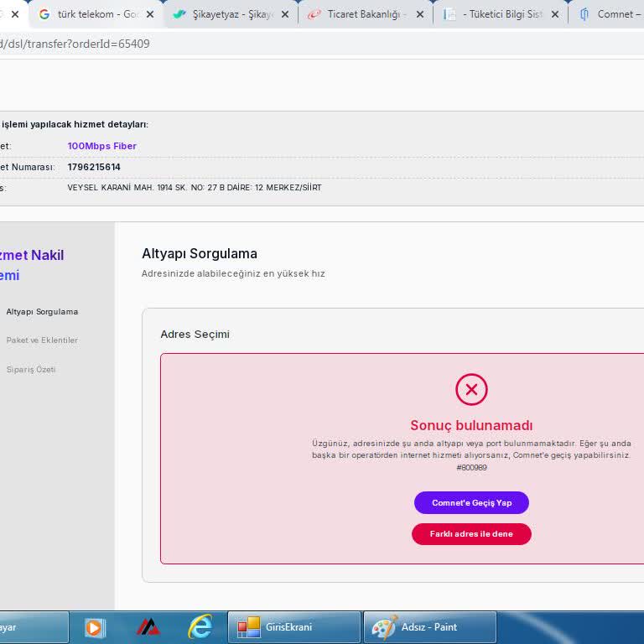The height and width of the screenshot is (644, 644).
Task: Click Farklı adres ile dene button
Action: coord(471,534)
